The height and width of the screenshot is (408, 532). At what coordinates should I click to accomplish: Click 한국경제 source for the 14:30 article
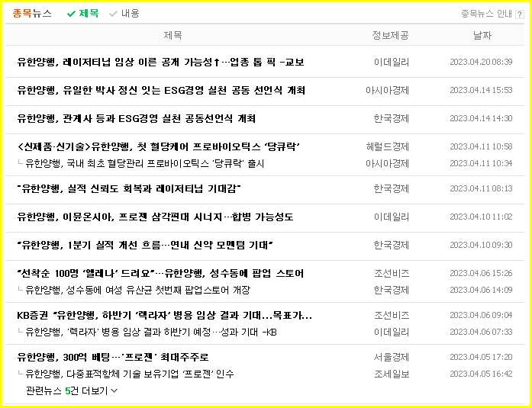click(392, 118)
